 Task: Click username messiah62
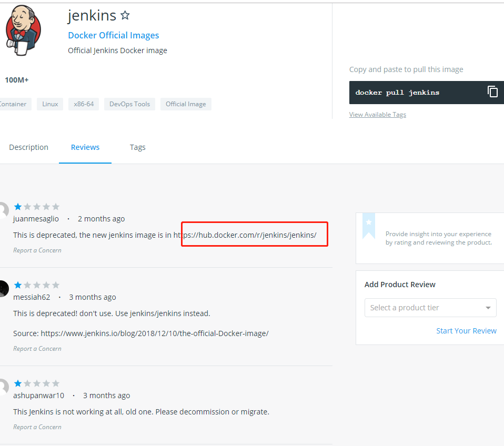coord(32,297)
